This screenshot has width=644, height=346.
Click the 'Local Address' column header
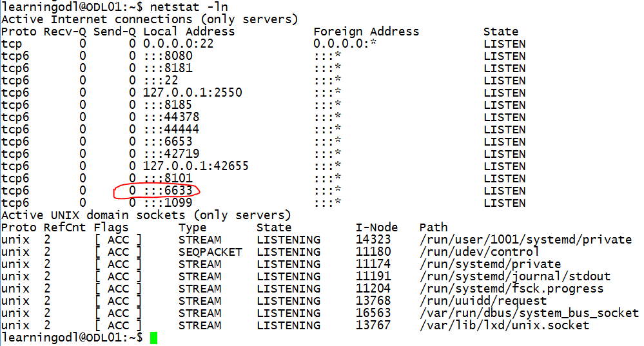click(189, 32)
